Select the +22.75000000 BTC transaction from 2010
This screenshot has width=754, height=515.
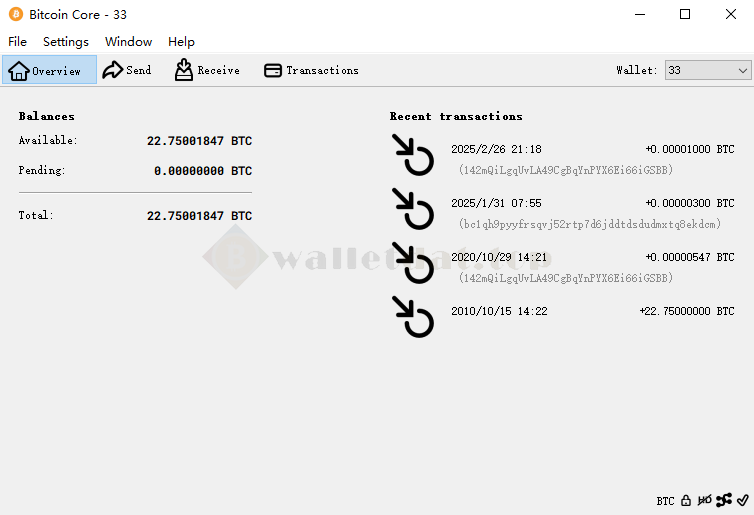pos(563,317)
